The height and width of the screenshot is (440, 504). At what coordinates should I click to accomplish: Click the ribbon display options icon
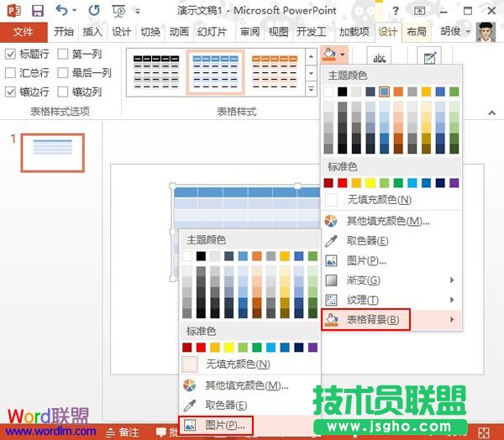pos(419,11)
